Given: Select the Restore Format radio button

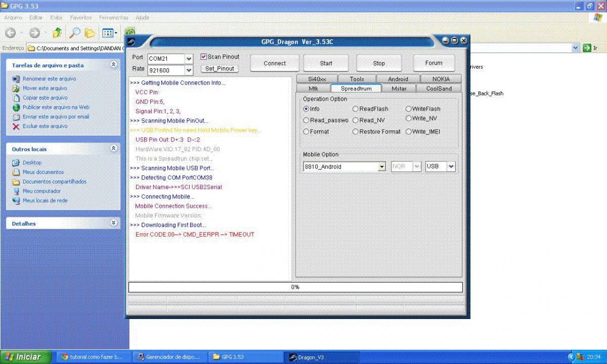Looking at the screenshot, I should 356,132.
